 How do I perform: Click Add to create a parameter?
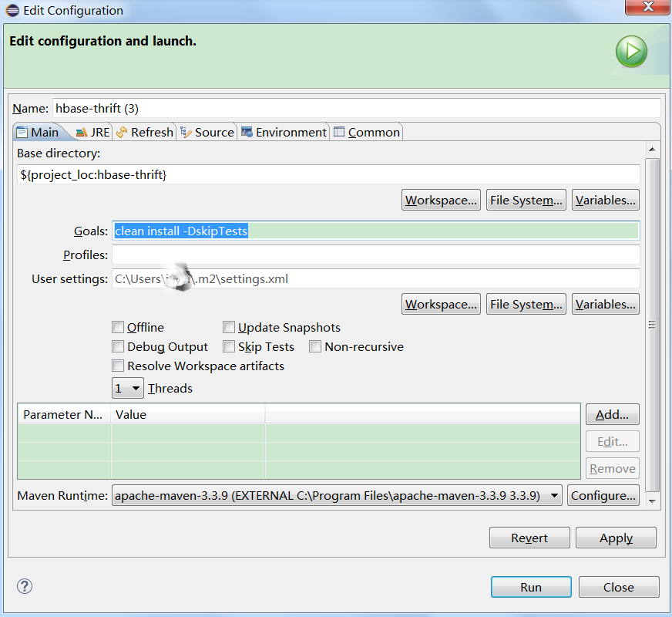click(612, 414)
